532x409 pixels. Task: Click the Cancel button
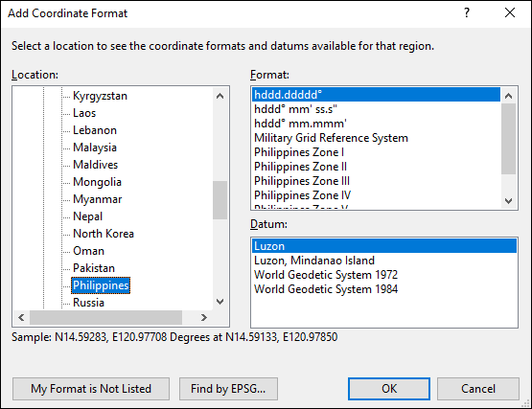point(478,389)
